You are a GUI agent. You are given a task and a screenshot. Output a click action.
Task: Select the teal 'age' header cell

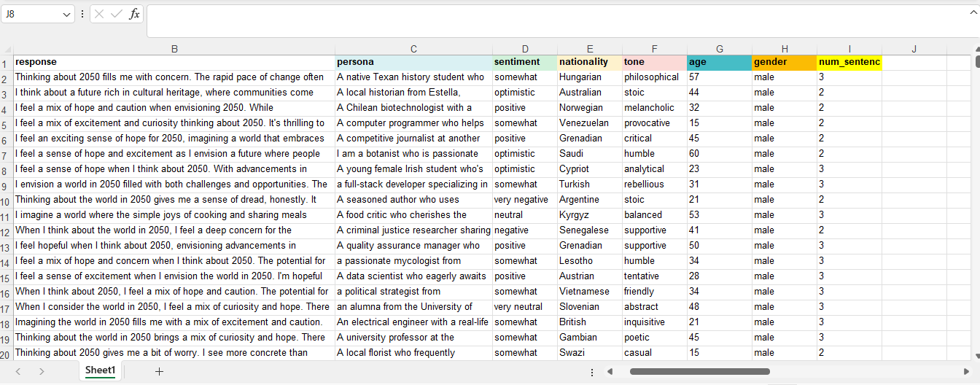[x=719, y=63]
